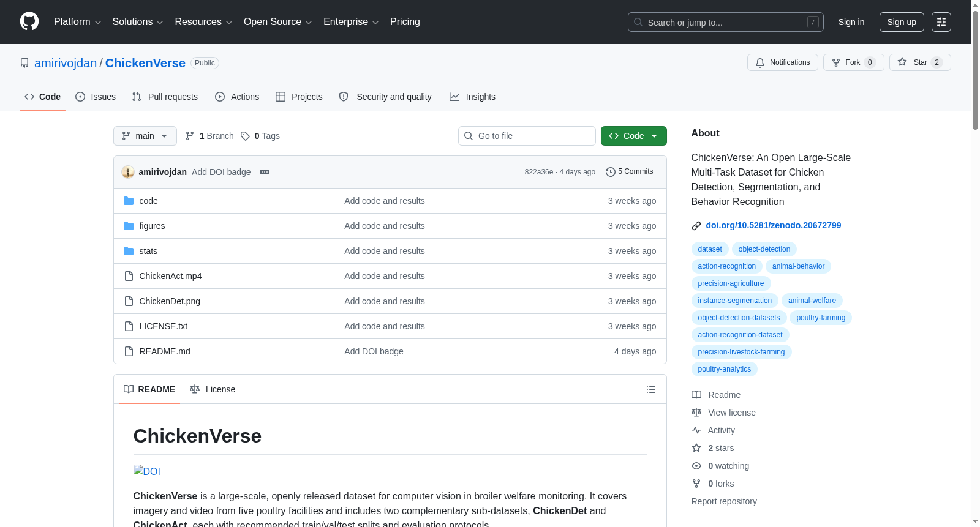Open the commit message ellipsis expander
Screen dimensions: 980x527
pyautogui.click(x=265, y=172)
